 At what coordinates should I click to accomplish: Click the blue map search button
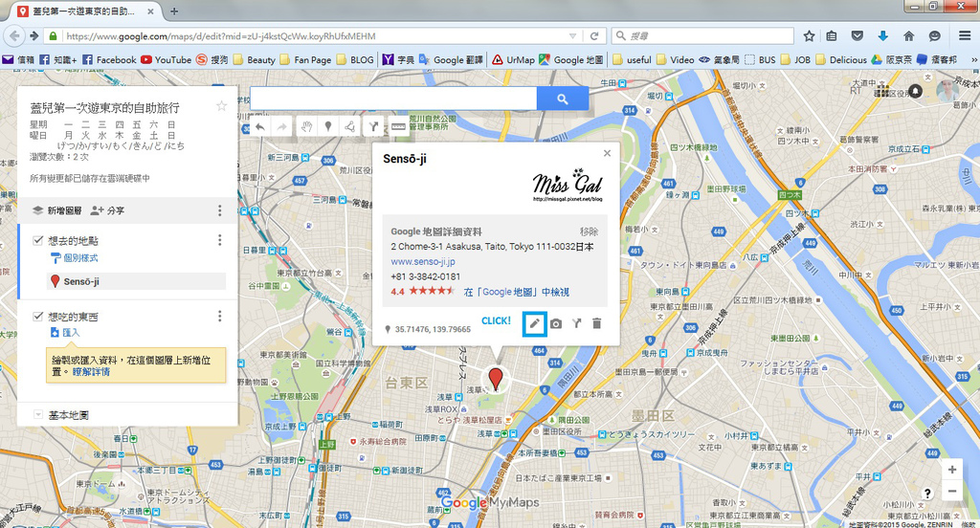click(x=563, y=99)
